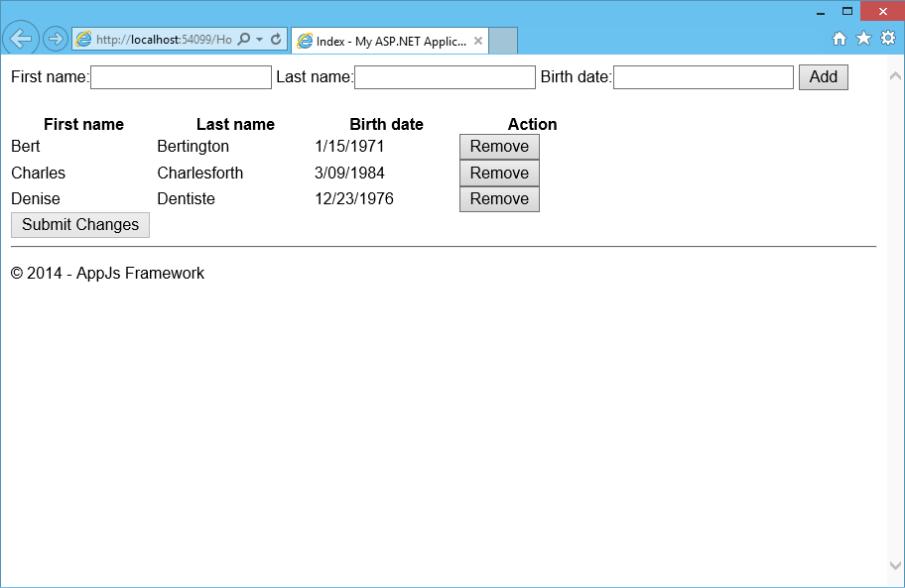Click the 'Bert' first name cell
Screen dimensions: 905x588
[x=26, y=147]
